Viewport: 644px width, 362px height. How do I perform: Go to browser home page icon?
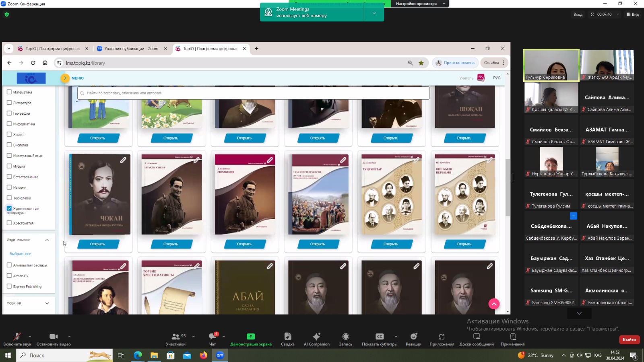point(45,63)
